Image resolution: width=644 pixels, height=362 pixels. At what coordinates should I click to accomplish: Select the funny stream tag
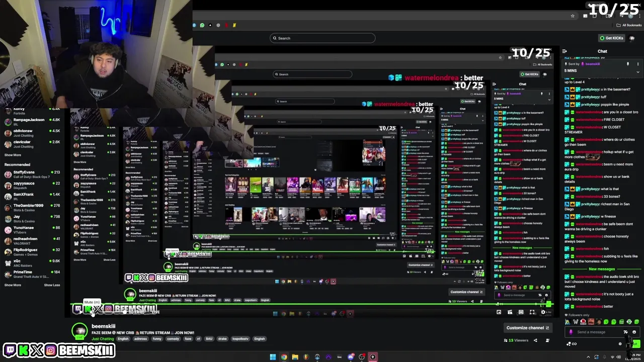click(x=157, y=339)
